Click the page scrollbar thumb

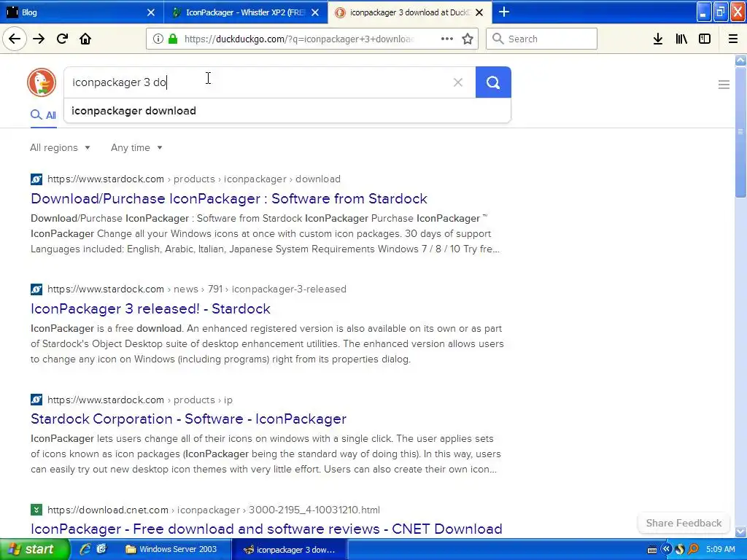(740, 132)
